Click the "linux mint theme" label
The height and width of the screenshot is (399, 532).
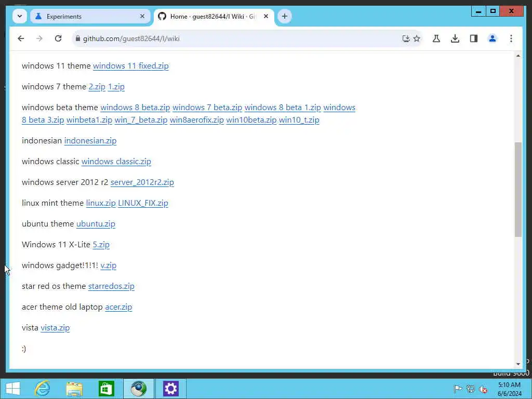pyautogui.click(x=52, y=203)
